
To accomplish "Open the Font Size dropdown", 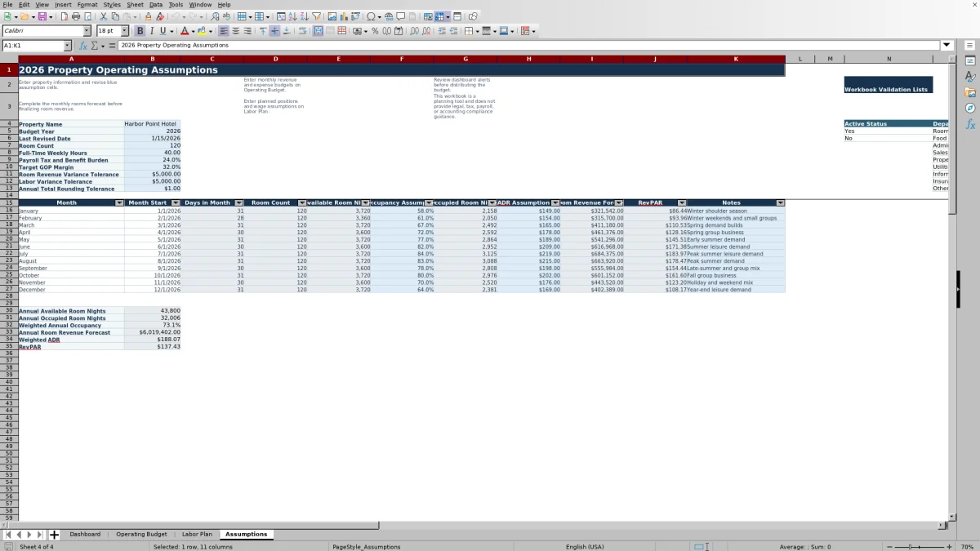I will click(124, 31).
